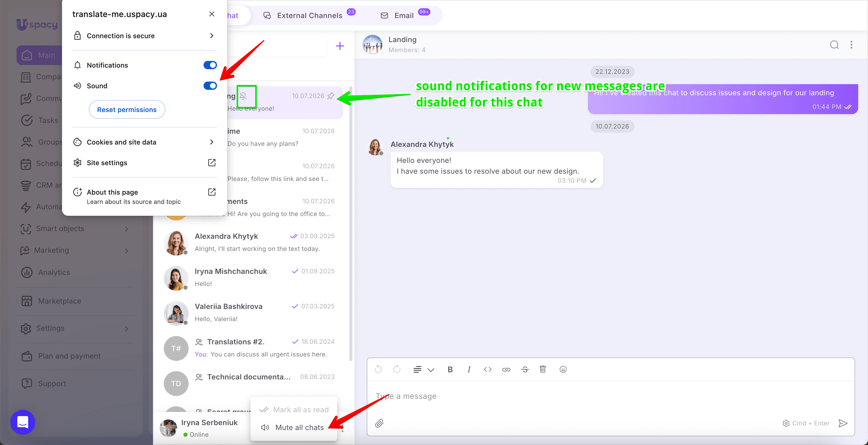
Task: Click Marketing icon in sidebar
Action: click(25, 250)
